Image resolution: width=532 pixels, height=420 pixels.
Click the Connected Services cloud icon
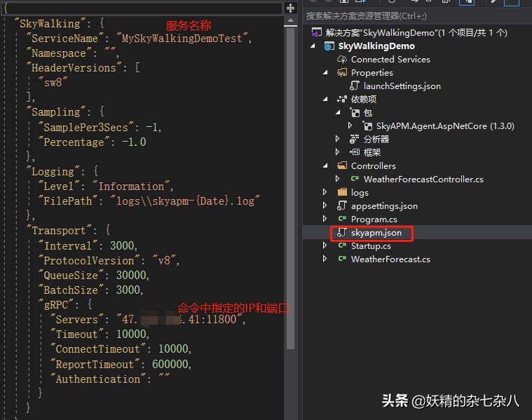point(342,60)
